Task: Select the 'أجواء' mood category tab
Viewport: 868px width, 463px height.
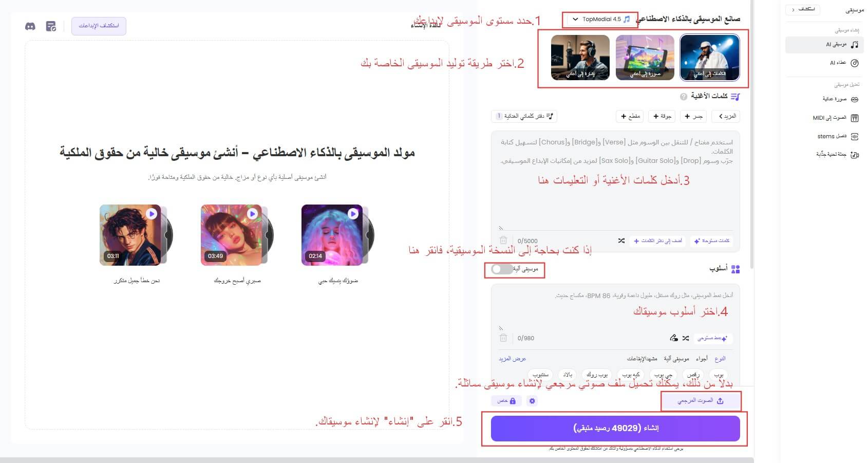Action: click(x=702, y=359)
